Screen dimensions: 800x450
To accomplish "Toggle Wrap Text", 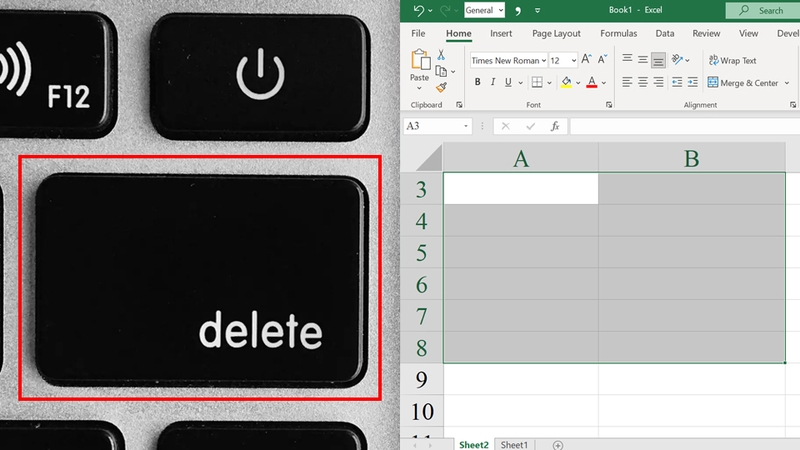I will tap(733, 60).
